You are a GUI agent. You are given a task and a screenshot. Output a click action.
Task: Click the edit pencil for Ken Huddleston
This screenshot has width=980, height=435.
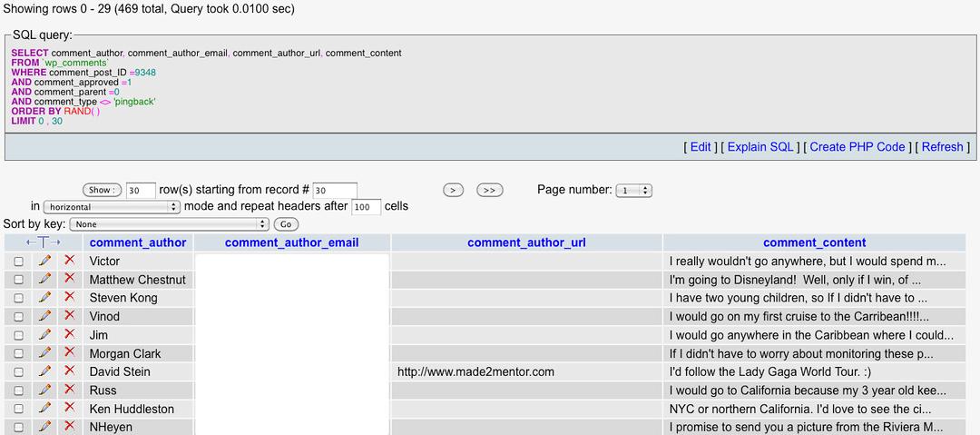tap(44, 409)
